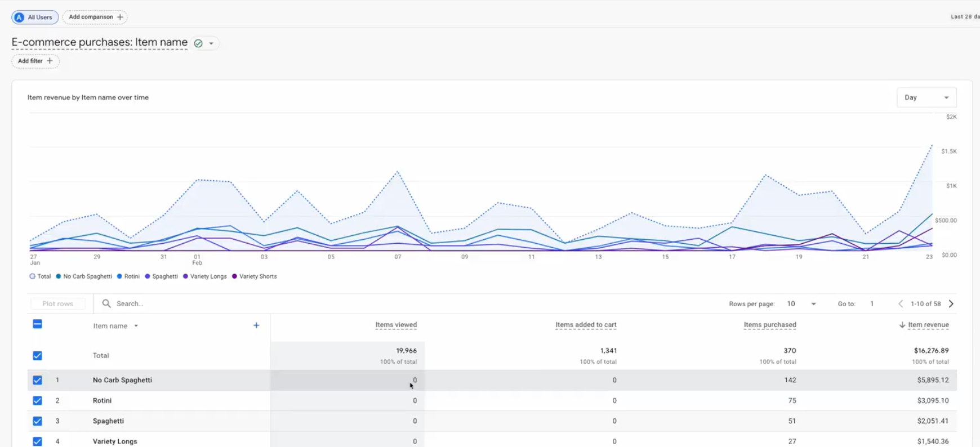Toggle the select-all rows header checkbox
The width and height of the screenshot is (980, 447).
37,324
